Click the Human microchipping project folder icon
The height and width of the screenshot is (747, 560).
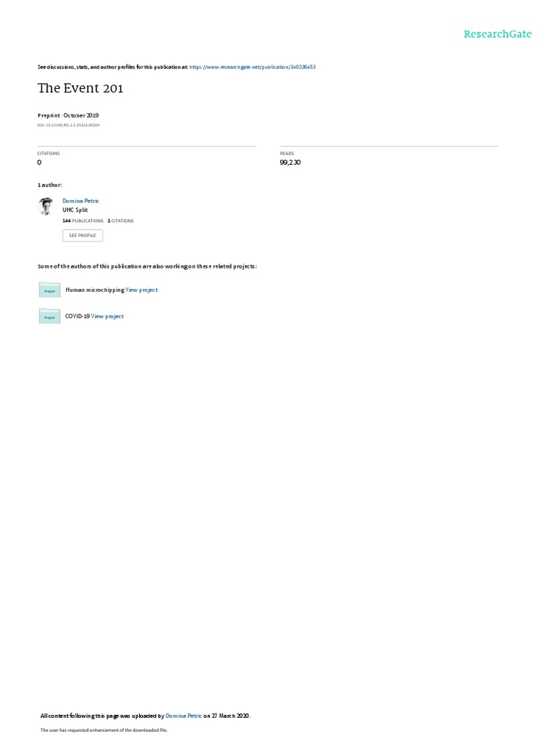click(50, 290)
